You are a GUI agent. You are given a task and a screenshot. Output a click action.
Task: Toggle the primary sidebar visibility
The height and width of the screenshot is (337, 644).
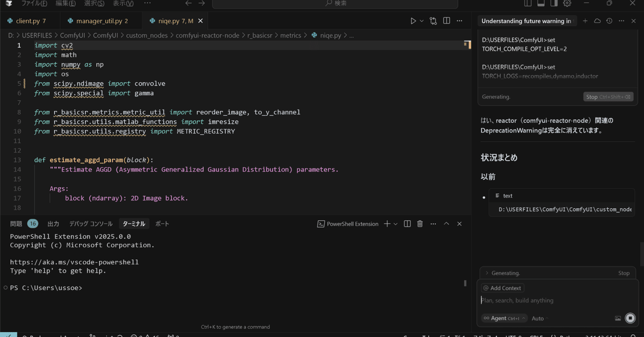528,4
